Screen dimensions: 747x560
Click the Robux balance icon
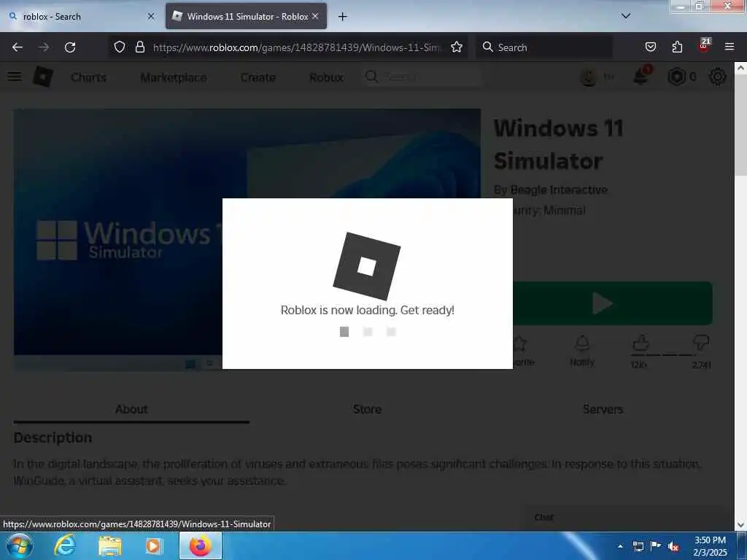(x=676, y=77)
